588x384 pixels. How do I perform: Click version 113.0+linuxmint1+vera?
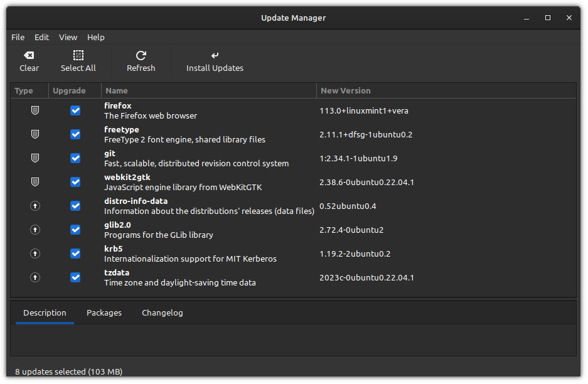click(364, 111)
